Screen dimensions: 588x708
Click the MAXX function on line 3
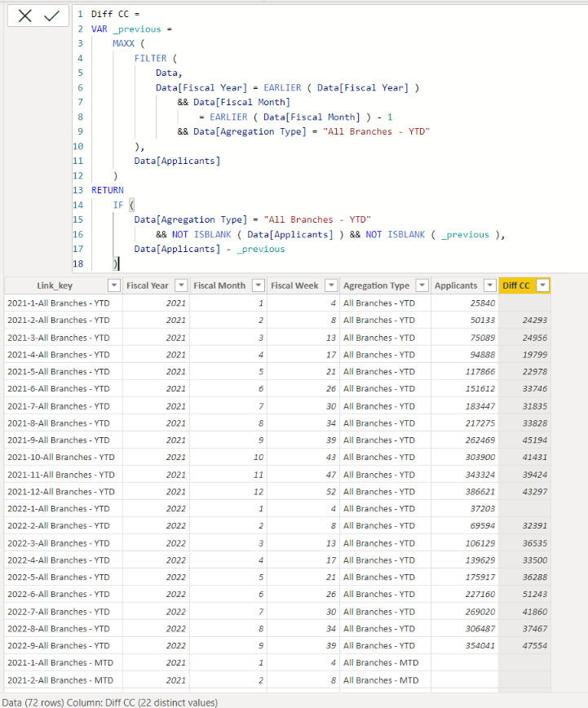123,43
